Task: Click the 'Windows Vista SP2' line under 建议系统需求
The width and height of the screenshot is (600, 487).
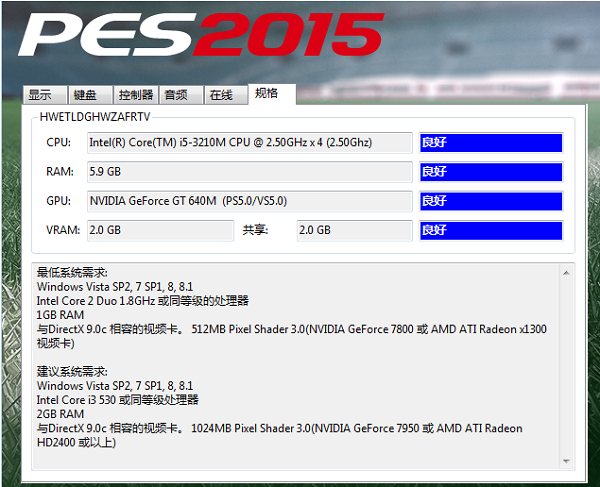Action: (115, 386)
